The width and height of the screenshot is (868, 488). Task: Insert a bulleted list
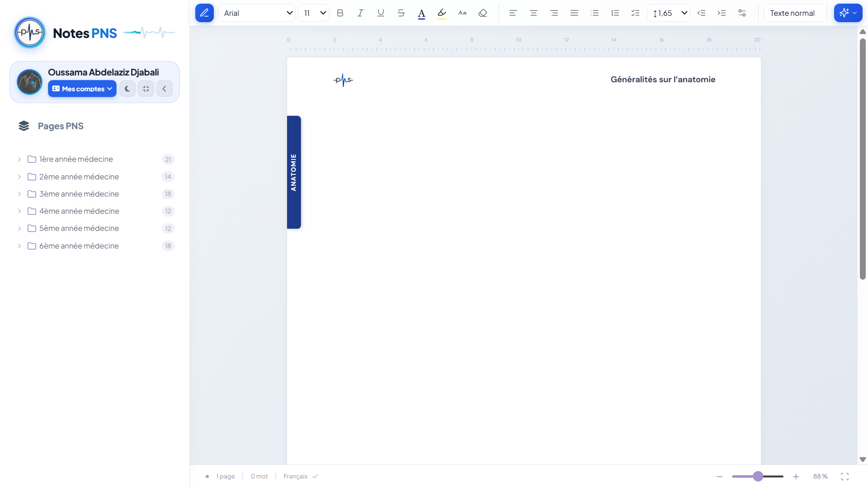[x=595, y=13]
